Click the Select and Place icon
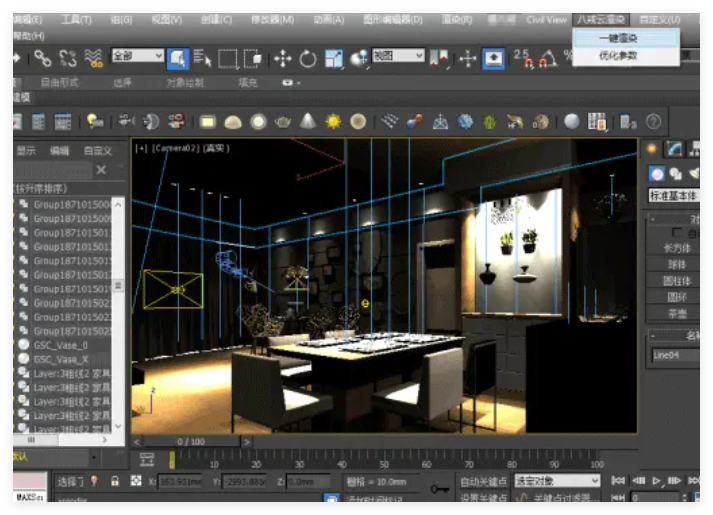Viewport: 713px width, 515px height. (359, 59)
